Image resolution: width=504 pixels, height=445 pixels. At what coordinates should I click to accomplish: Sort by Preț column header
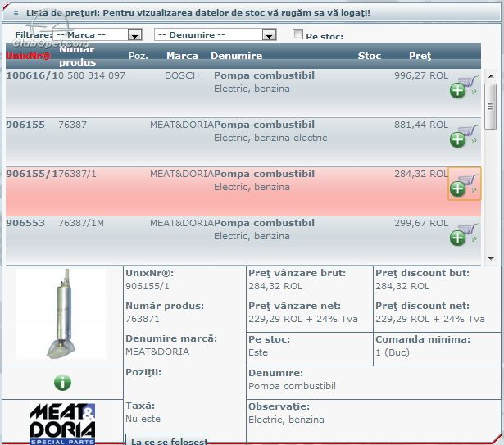[420, 56]
